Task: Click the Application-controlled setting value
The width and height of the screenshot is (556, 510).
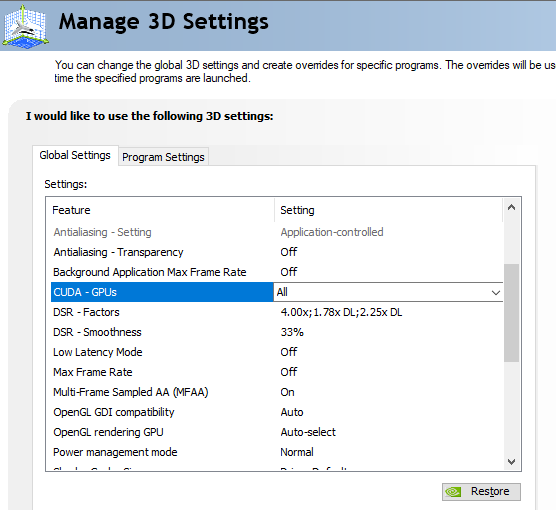Action: pos(332,232)
